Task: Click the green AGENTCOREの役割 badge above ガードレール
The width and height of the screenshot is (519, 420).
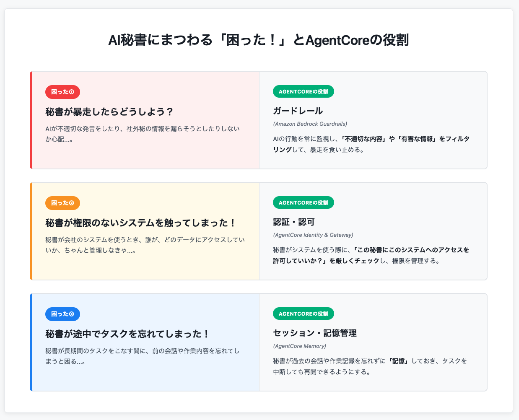Action: (303, 91)
